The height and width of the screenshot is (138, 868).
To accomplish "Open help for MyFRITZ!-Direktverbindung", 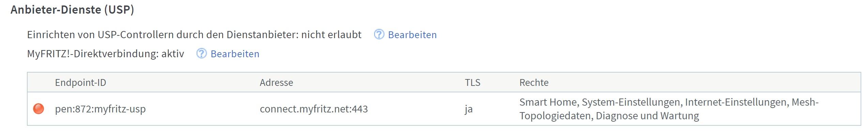I will [201, 53].
